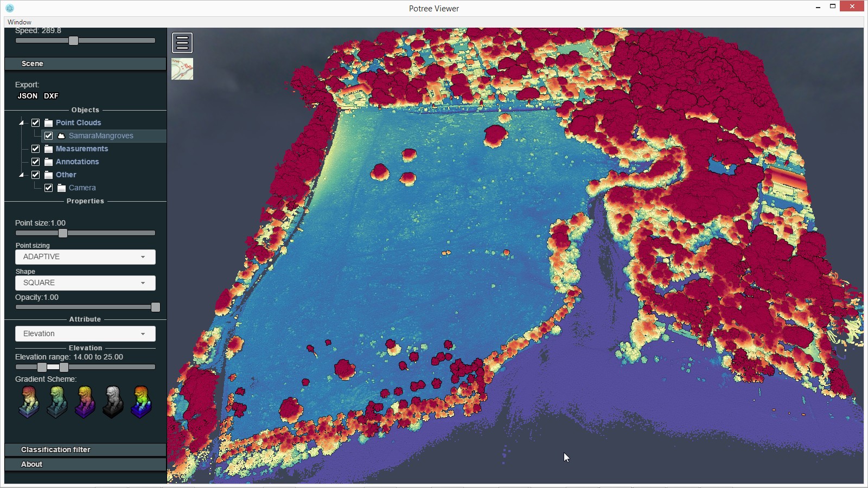
Task: Expand the Classification filter section
Action: [85, 450]
